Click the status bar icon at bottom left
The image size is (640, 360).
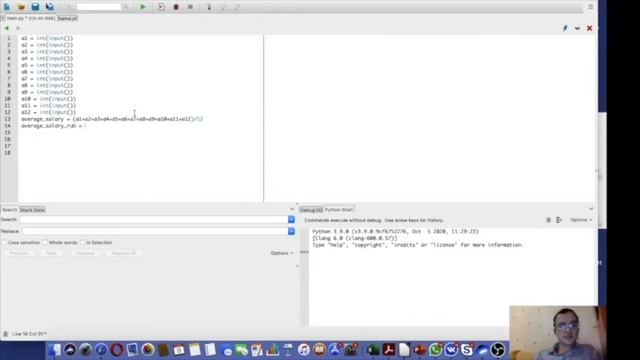(x=5, y=334)
